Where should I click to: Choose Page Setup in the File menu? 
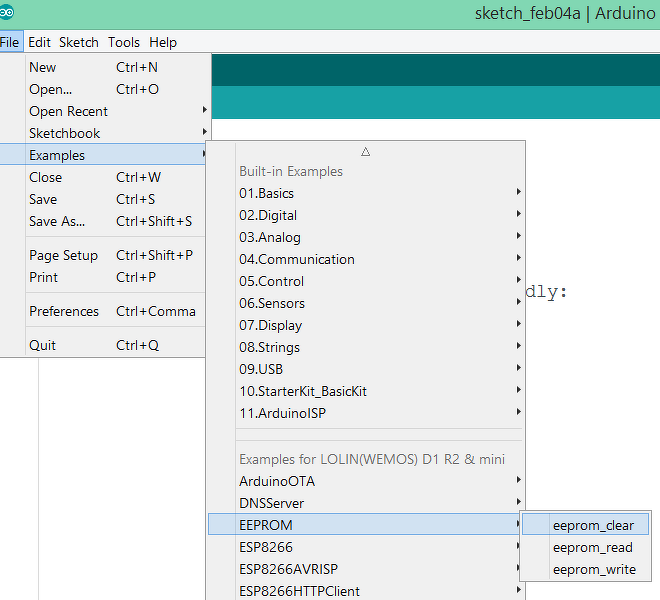[x=103, y=255]
